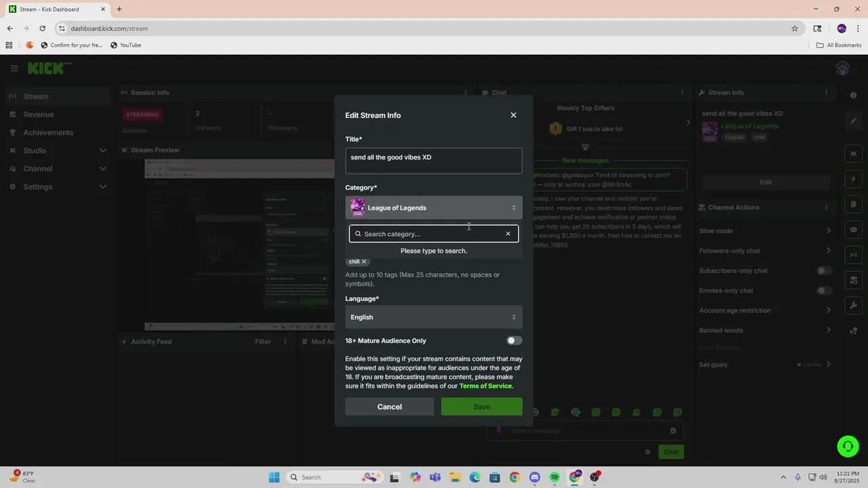Image resolution: width=868 pixels, height=488 pixels.
Task: Open the Revenue sidebar item
Action: pyautogui.click(x=57, y=115)
